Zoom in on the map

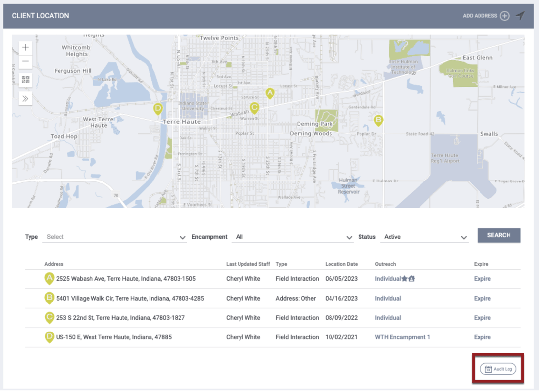click(25, 47)
